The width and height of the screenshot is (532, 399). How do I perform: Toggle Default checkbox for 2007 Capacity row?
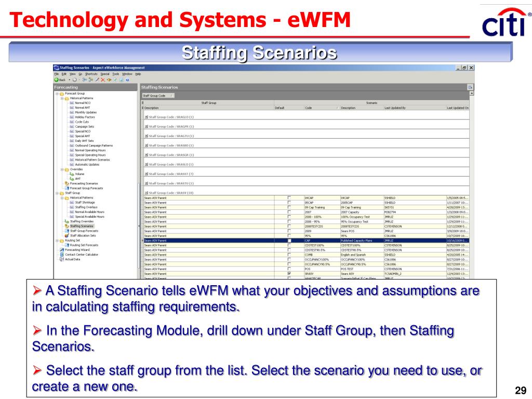tap(289, 212)
